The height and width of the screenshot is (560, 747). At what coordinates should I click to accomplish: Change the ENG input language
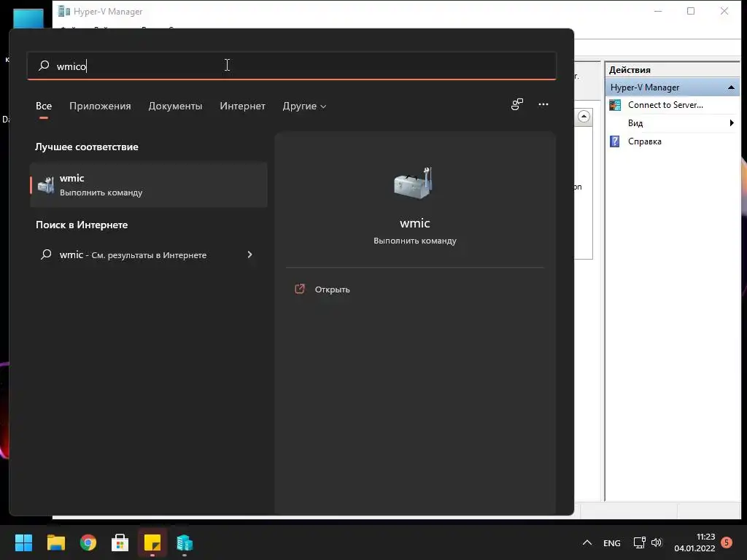pyautogui.click(x=612, y=542)
